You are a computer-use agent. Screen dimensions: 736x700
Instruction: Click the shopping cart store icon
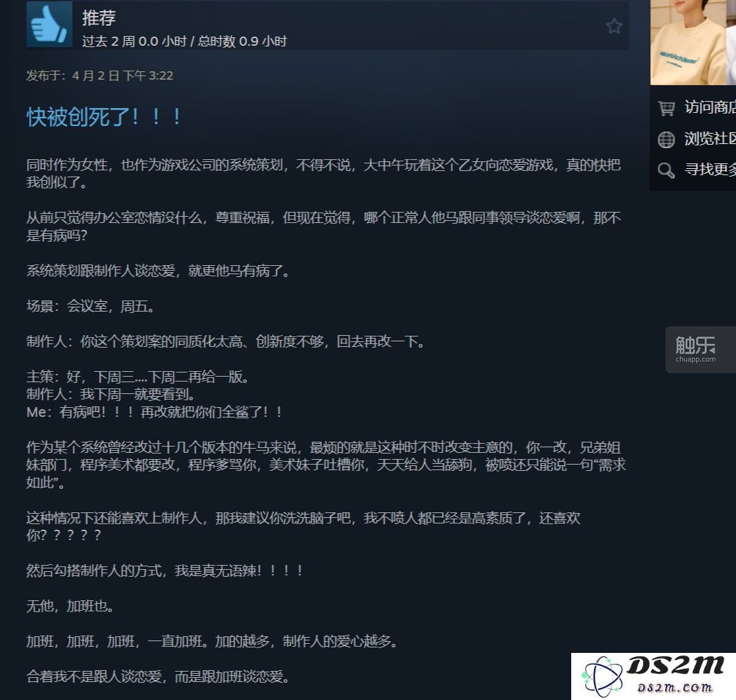tap(666, 108)
